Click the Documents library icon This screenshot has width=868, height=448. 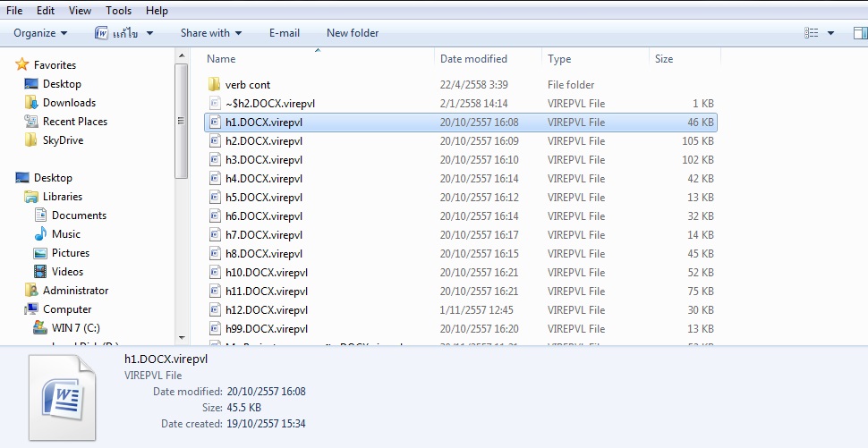pyautogui.click(x=40, y=216)
